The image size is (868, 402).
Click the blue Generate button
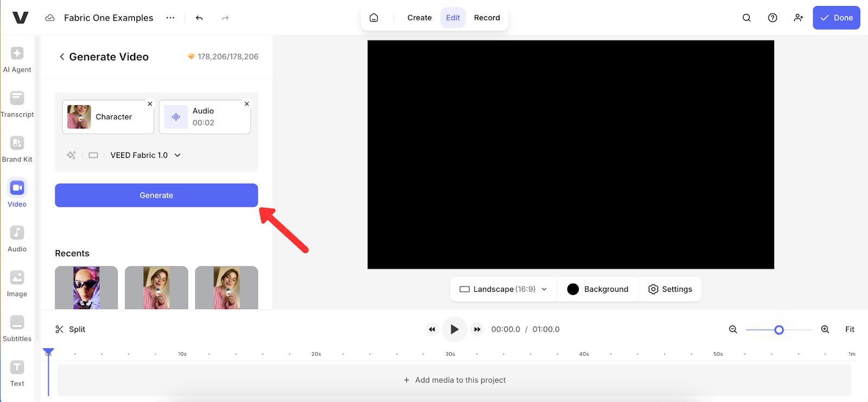156,195
